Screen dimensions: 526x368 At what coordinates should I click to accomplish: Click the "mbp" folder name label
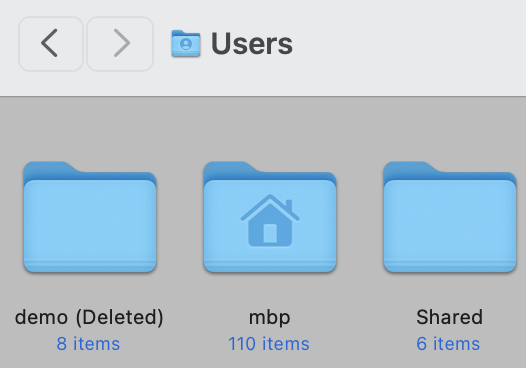(269, 318)
